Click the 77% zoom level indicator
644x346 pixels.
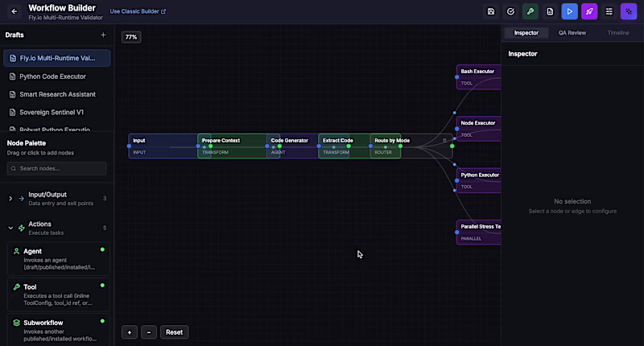click(131, 37)
